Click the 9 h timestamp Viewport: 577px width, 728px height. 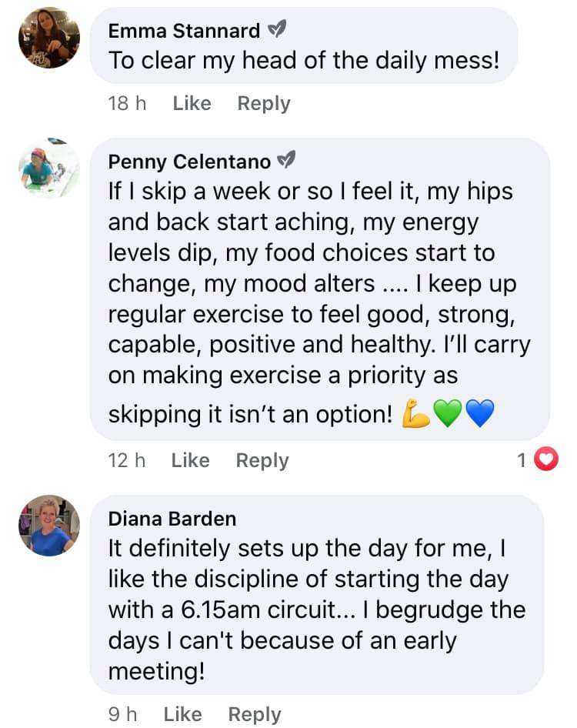click(123, 714)
